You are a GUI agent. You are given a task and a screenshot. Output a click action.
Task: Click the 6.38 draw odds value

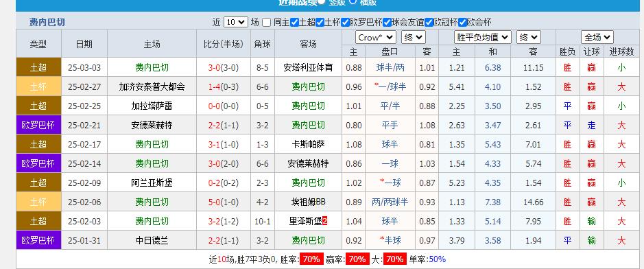[x=493, y=67]
